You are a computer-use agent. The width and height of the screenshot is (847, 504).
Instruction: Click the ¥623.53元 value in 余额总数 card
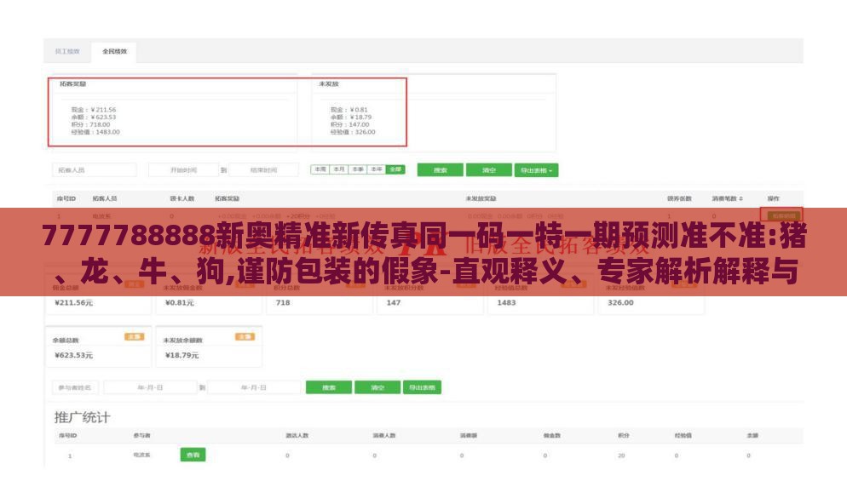point(74,355)
